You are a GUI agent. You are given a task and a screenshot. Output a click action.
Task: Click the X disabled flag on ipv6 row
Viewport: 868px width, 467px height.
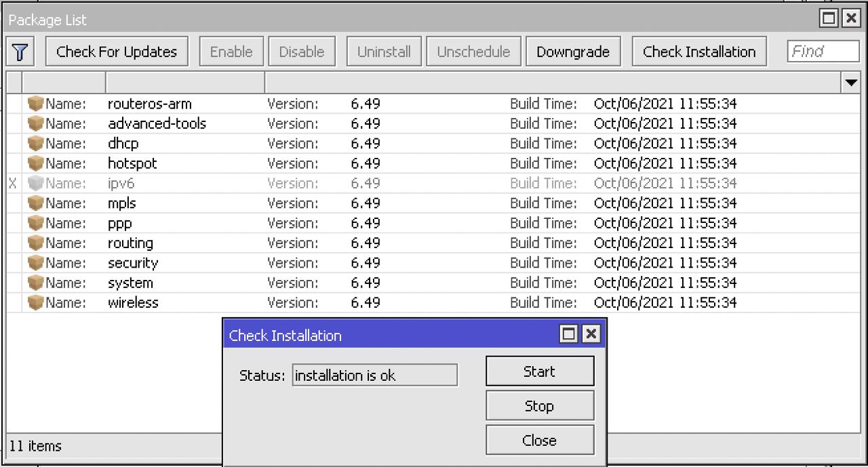[x=13, y=183]
